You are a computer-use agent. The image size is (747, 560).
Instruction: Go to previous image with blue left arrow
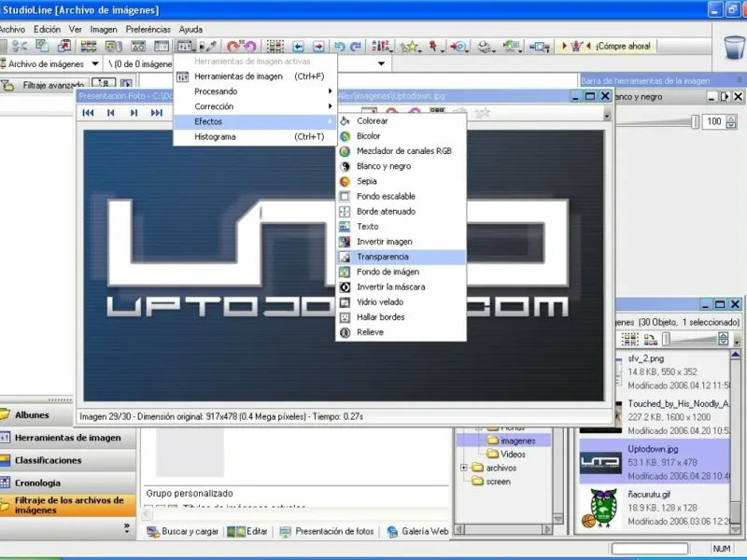[x=298, y=46]
